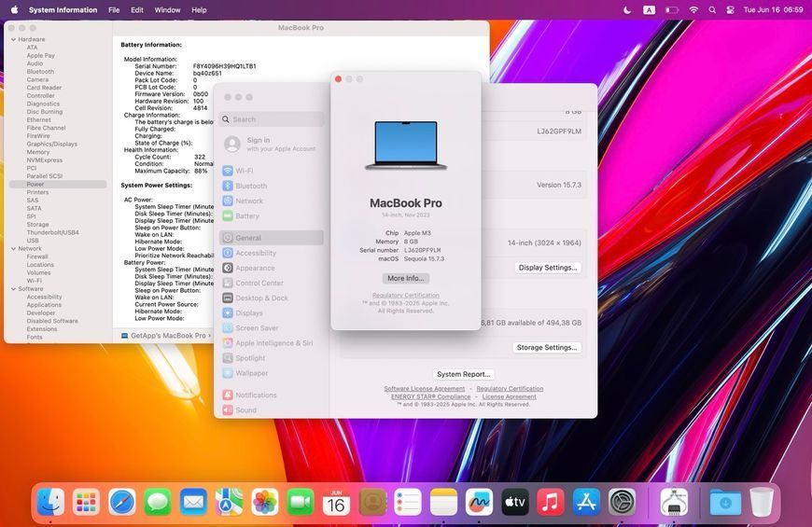Click GetApp's MacBook Pro path item
The width and height of the screenshot is (812, 527).
click(168, 336)
